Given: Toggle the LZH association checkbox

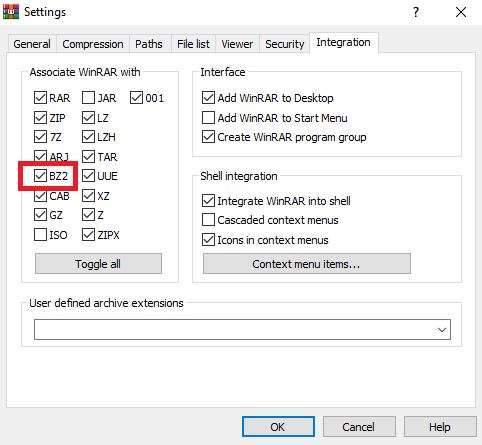Looking at the screenshot, I should [88, 137].
